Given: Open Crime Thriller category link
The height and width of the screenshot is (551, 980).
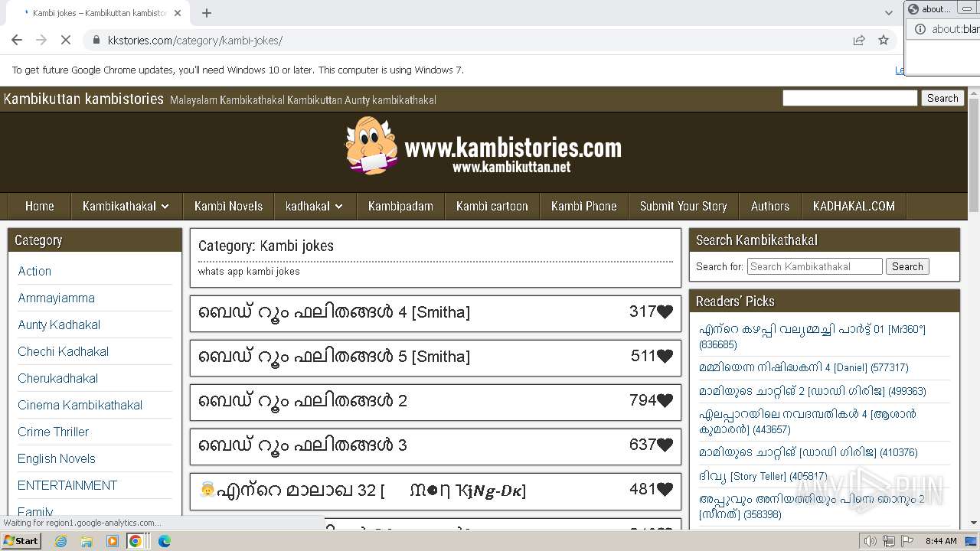Looking at the screenshot, I should pos(53,432).
